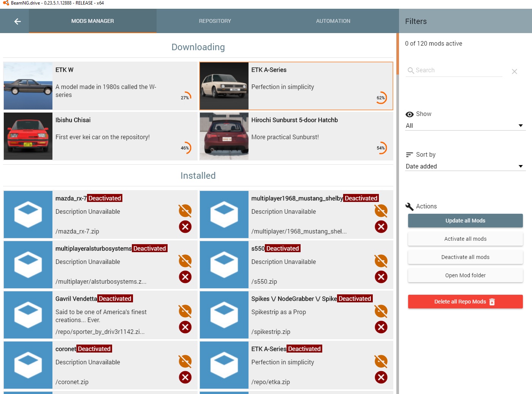Clear the search with the X icon
Screen dimensions: 532x394
515,71
